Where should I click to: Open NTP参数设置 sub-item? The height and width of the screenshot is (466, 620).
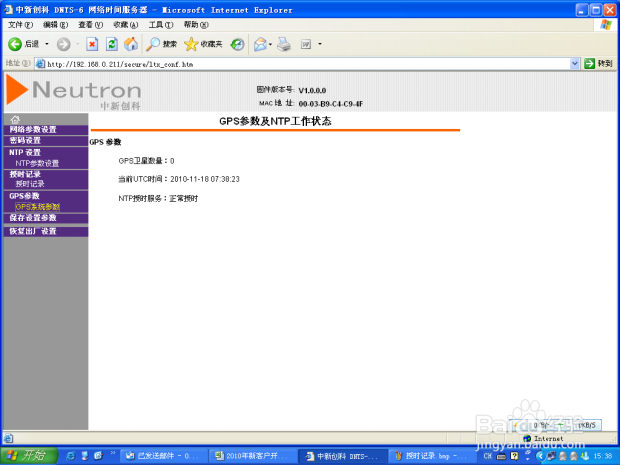click(37, 164)
